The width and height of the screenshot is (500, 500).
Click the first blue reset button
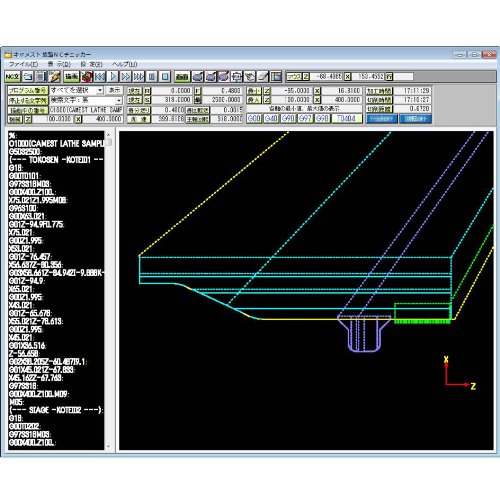(382, 119)
